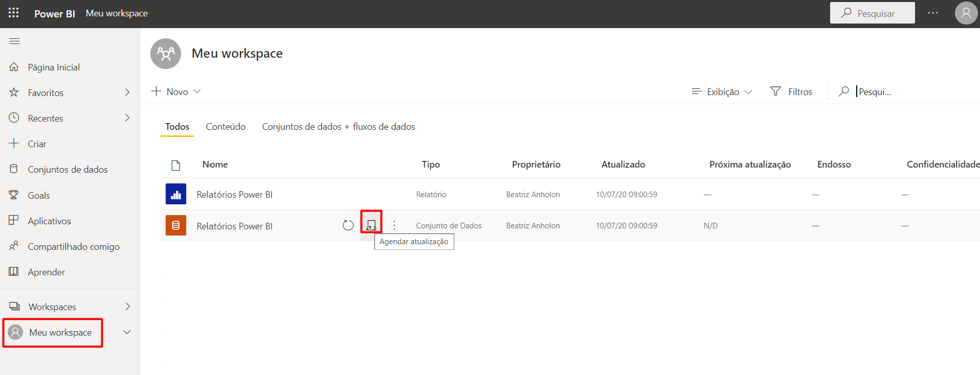Sort by the Nome column header

(x=215, y=165)
